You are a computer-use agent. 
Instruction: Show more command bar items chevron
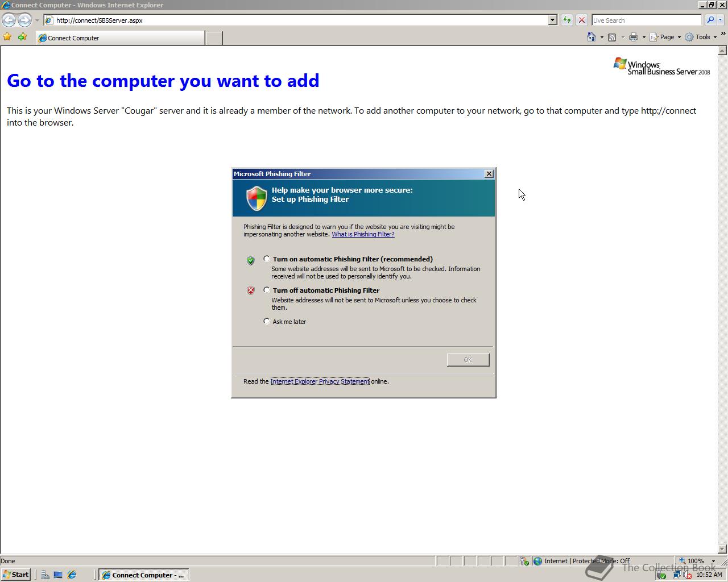[723, 34]
